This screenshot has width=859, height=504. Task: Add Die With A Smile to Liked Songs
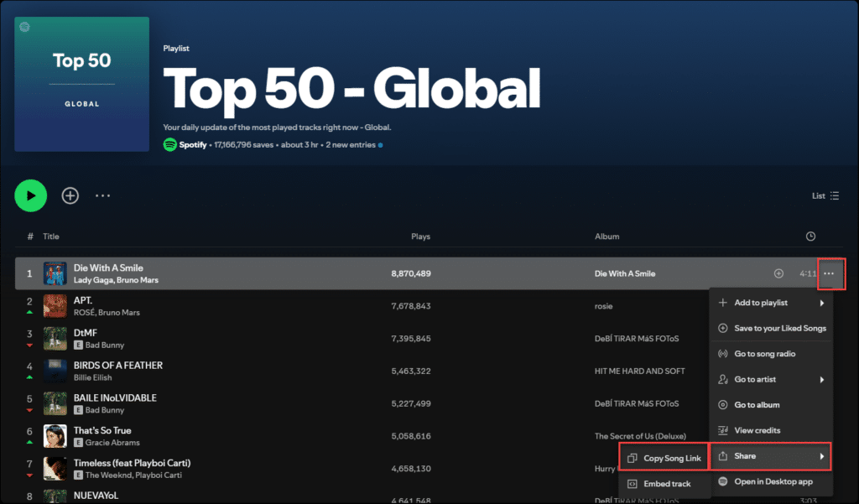click(x=778, y=273)
